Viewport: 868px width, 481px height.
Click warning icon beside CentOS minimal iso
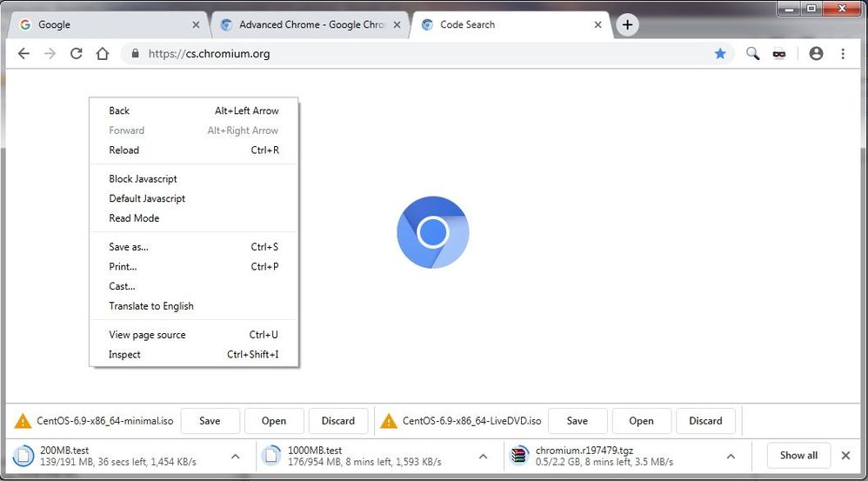pyautogui.click(x=23, y=421)
